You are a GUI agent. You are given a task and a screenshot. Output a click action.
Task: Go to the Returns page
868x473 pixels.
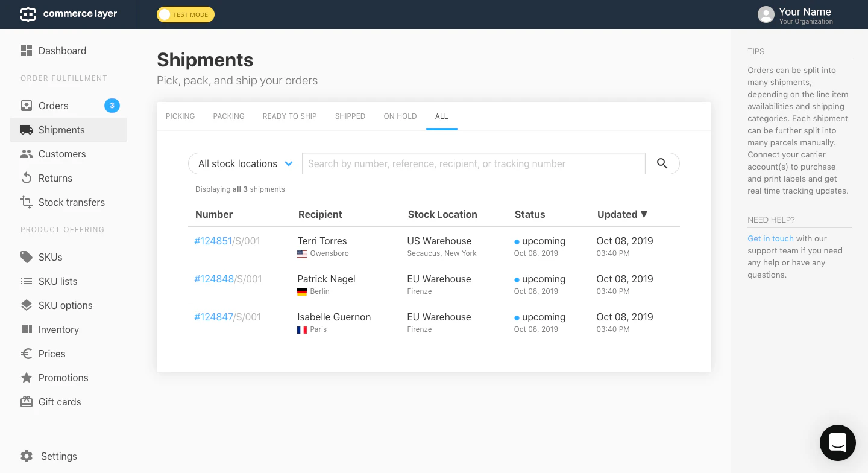[55, 178]
